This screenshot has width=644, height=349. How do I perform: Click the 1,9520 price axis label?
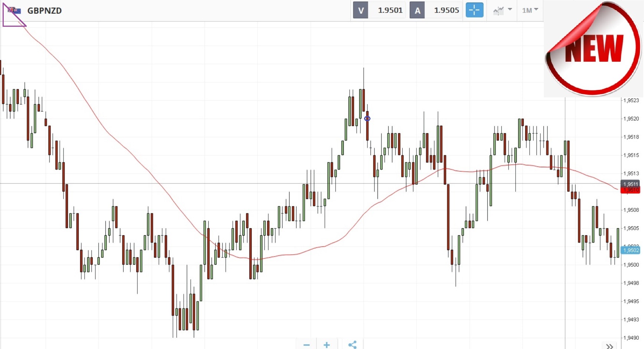[x=631, y=119]
